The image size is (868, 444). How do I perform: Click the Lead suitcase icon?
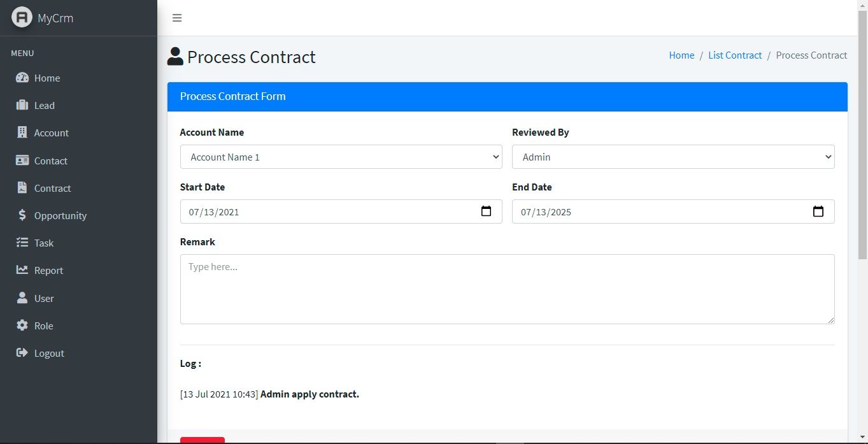point(22,105)
